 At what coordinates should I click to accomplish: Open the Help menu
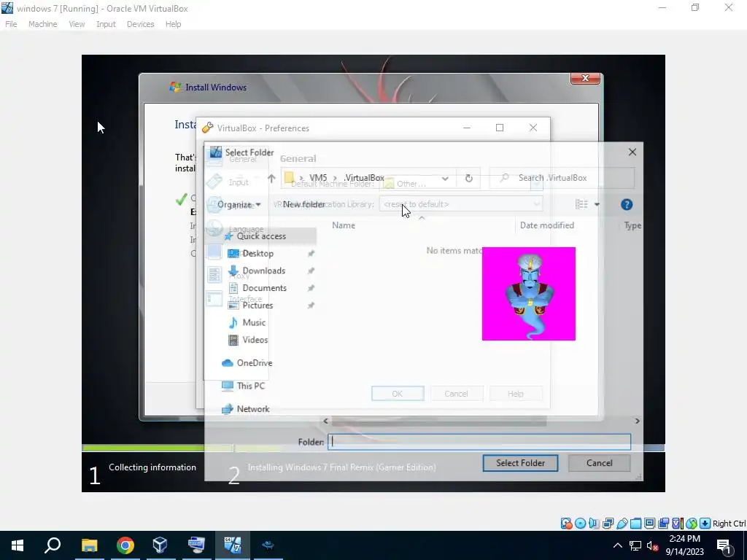(x=174, y=24)
